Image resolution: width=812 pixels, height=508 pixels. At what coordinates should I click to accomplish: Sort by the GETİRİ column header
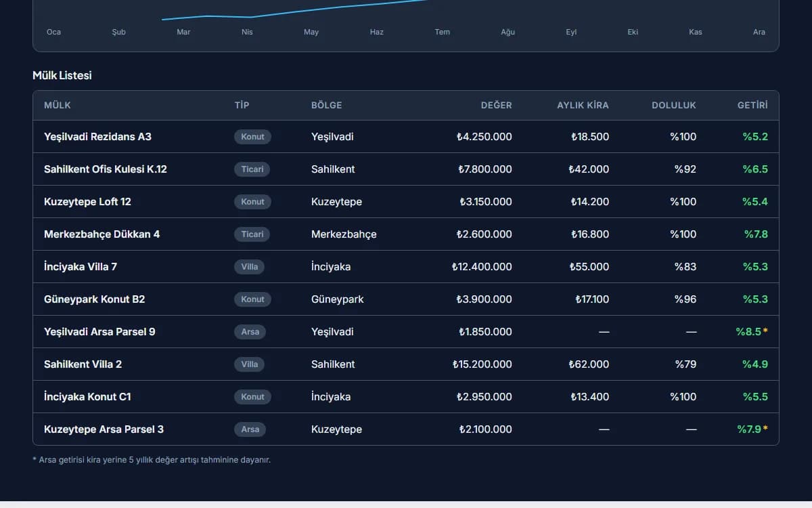[752, 106]
